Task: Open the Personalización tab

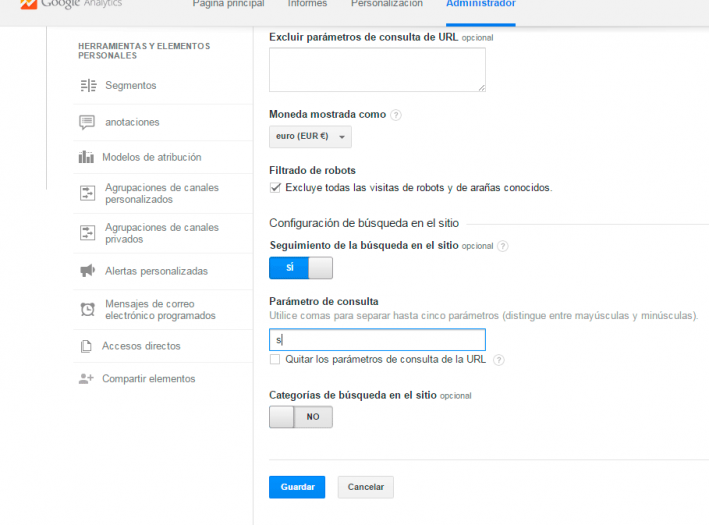Action: point(387,4)
